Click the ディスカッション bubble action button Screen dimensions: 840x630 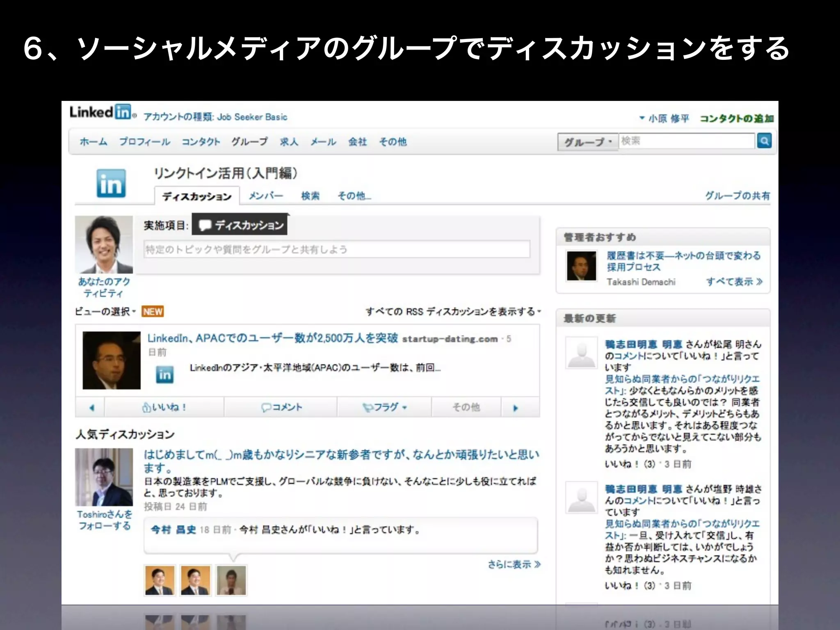click(240, 225)
